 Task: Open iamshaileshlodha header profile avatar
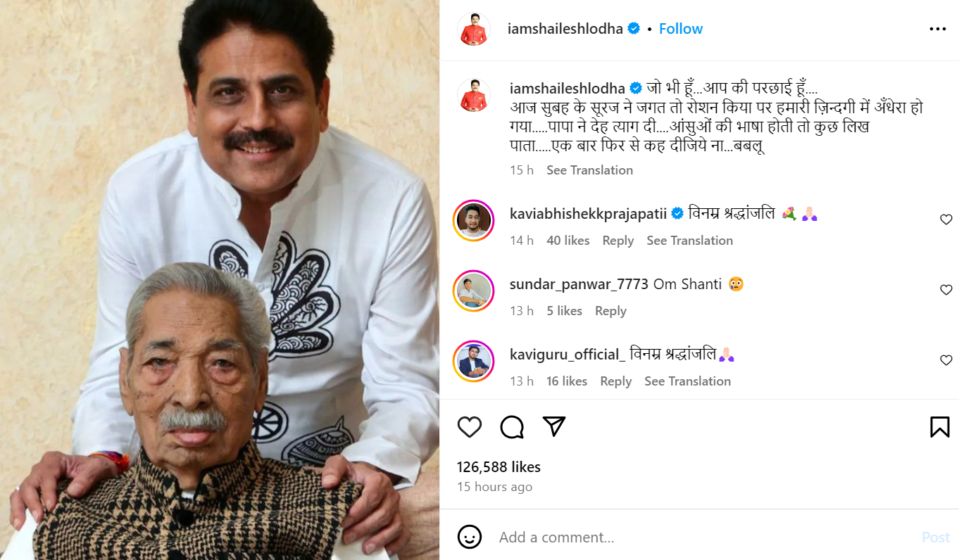point(474,30)
